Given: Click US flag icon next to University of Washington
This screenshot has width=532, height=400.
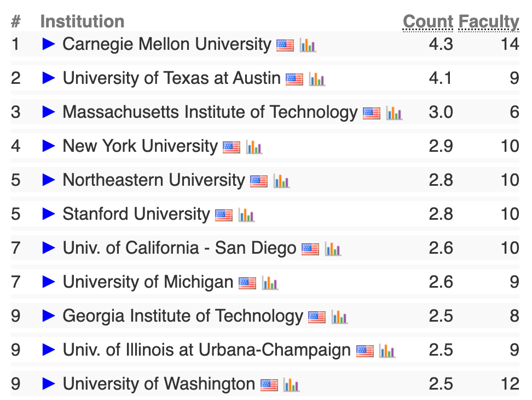Looking at the screenshot, I should [269, 385].
